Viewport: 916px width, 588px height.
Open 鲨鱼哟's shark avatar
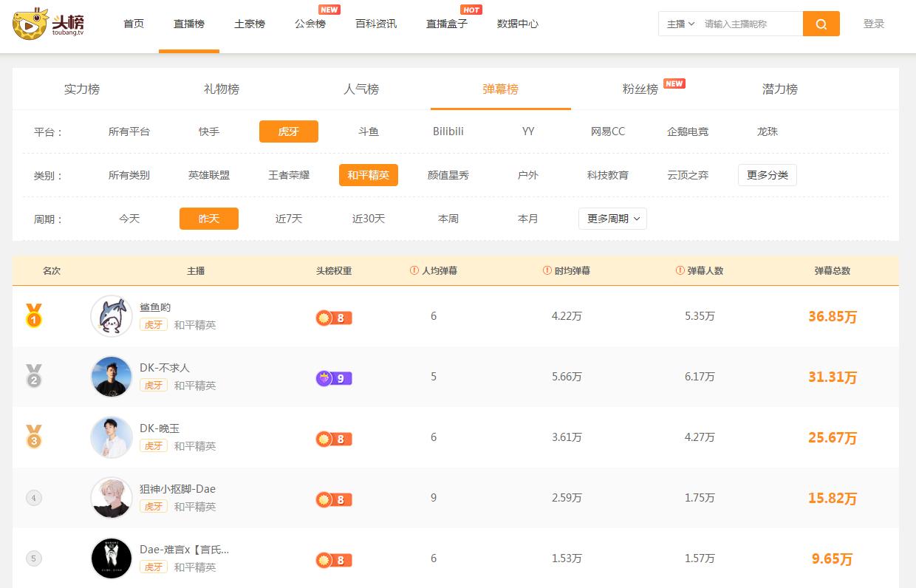[x=112, y=316]
